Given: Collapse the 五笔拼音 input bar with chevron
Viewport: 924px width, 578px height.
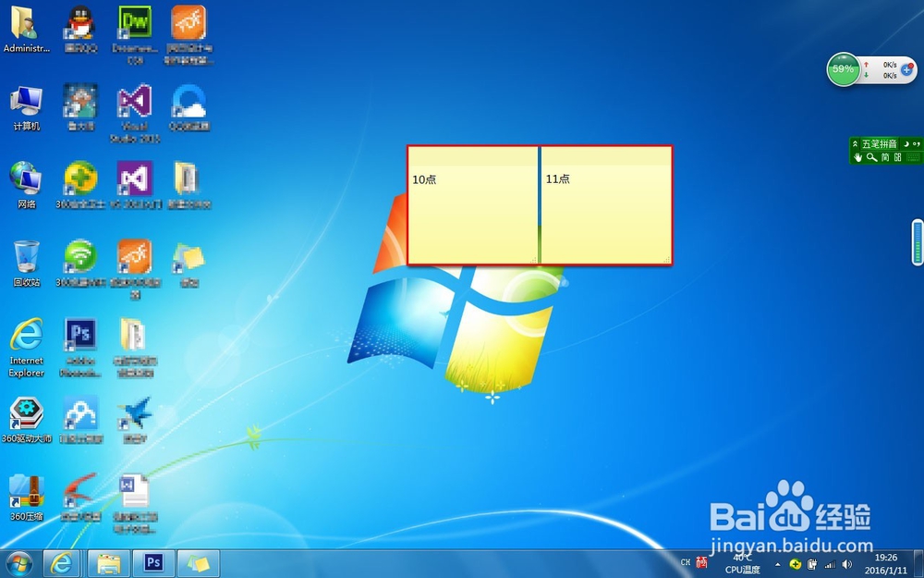Looking at the screenshot, I should [856, 143].
